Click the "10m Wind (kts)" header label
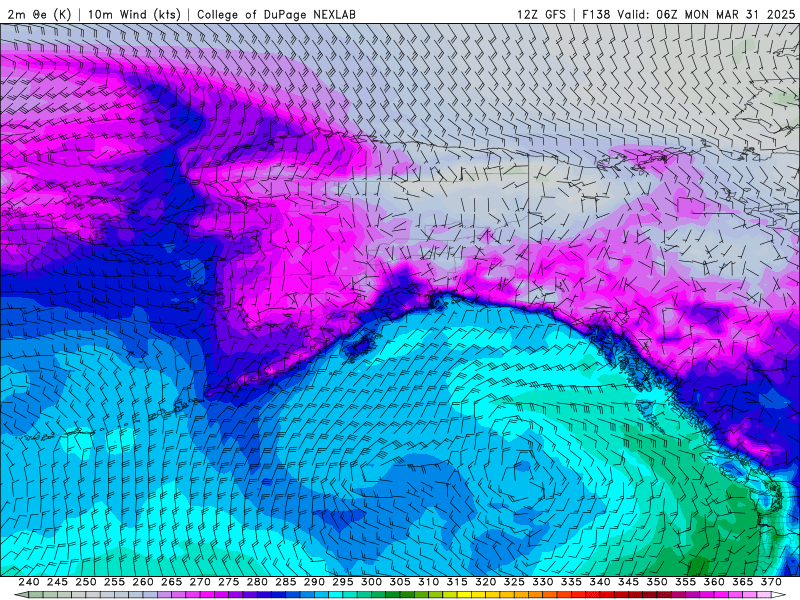Screen dimensions: 800x600 coord(134,14)
